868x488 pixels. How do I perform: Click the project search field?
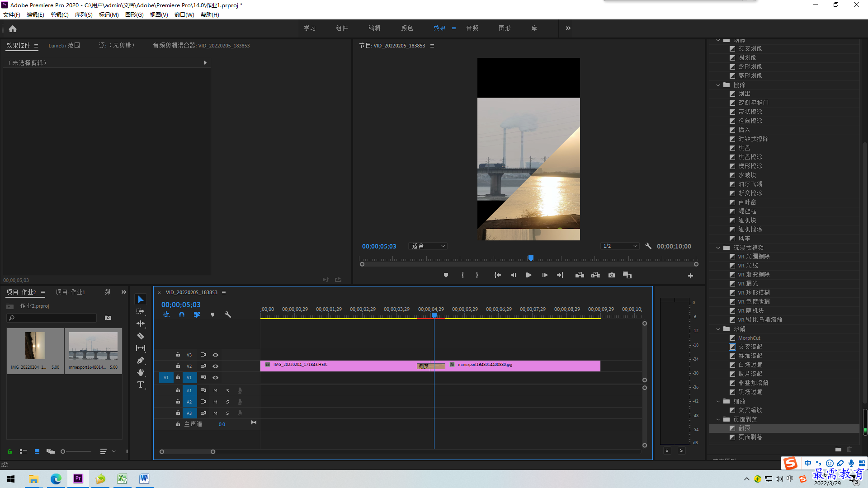pyautogui.click(x=52, y=318)
